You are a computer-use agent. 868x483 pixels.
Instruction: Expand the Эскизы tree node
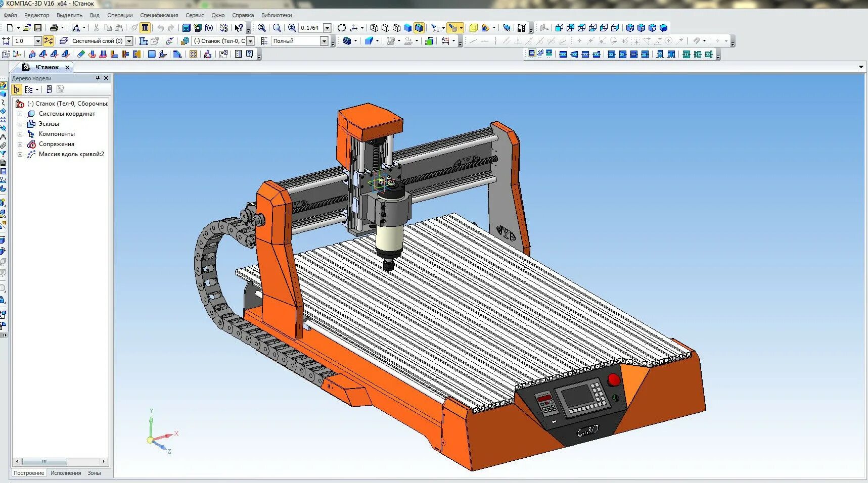click(x=20, y=124)
